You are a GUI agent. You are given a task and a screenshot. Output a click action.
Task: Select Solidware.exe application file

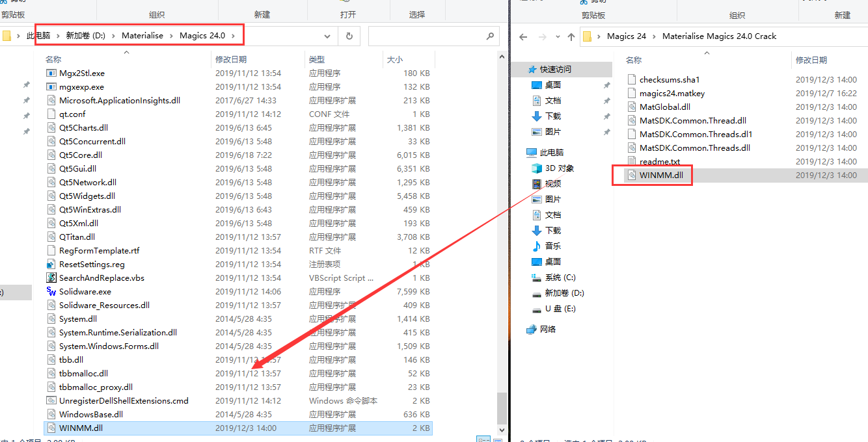coord(85,292)
